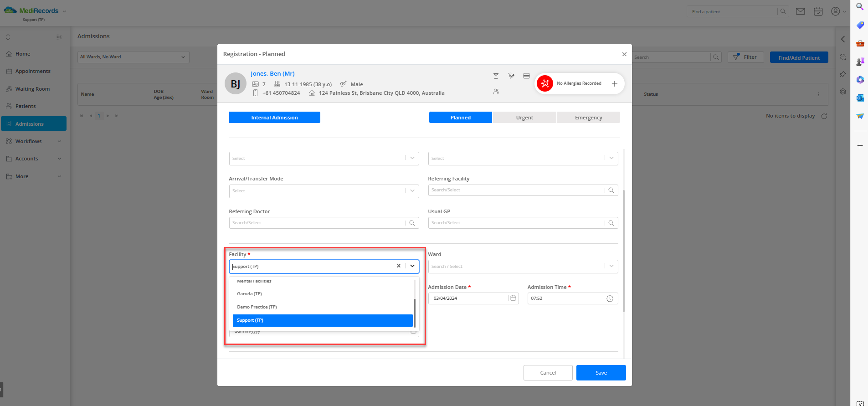Click the @ mentions icon in right rail

click(843, 92)
